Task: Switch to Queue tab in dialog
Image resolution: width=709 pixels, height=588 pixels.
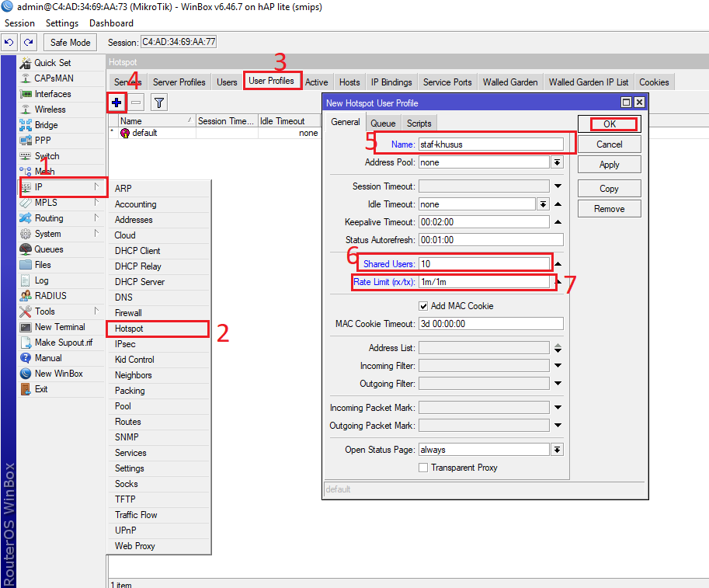Action: tap(383, 124)
